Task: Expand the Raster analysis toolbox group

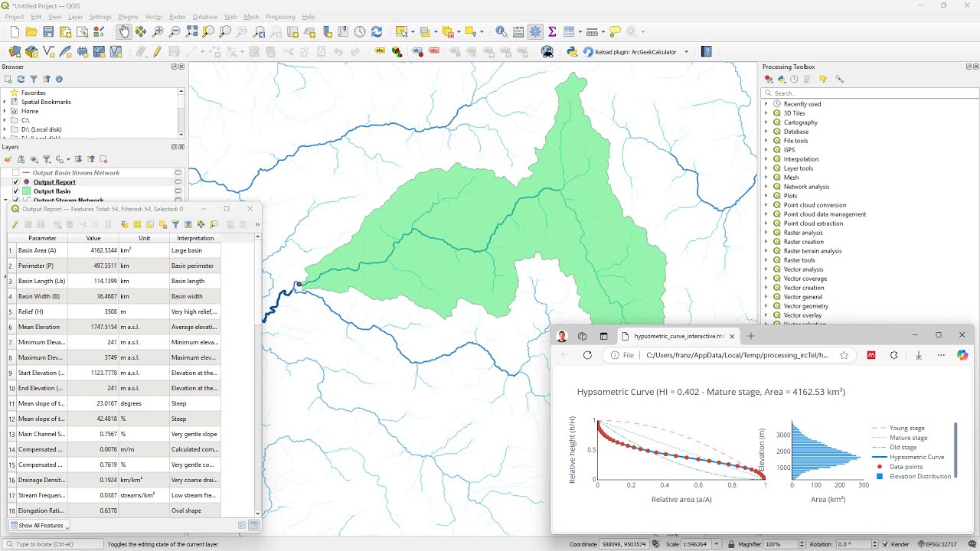Action: pyautogui.click(x=766, y=233)
